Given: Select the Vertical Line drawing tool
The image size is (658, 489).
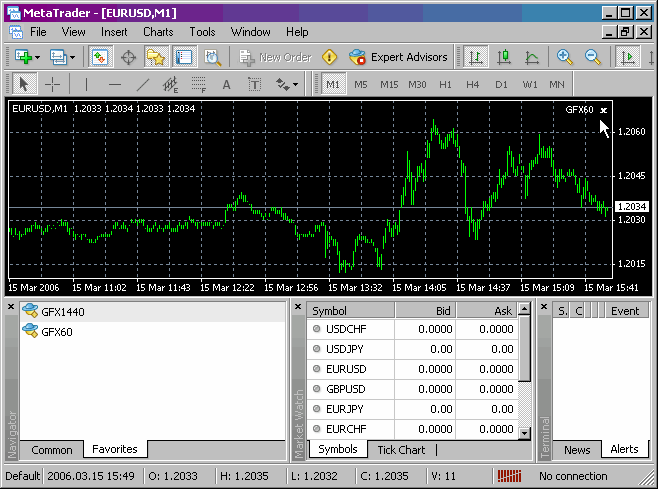Looking at the screenshot, I should pyautogui.click(x=86, y=84).
